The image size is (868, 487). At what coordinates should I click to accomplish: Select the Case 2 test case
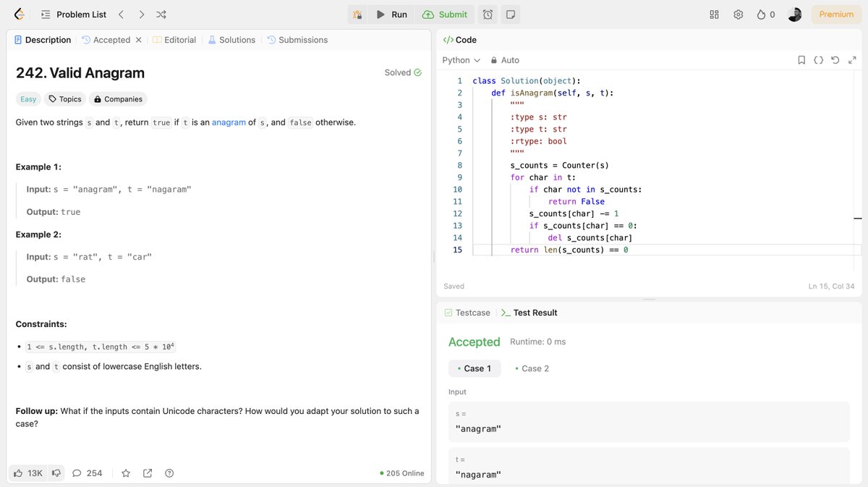[x=532, y=368]
